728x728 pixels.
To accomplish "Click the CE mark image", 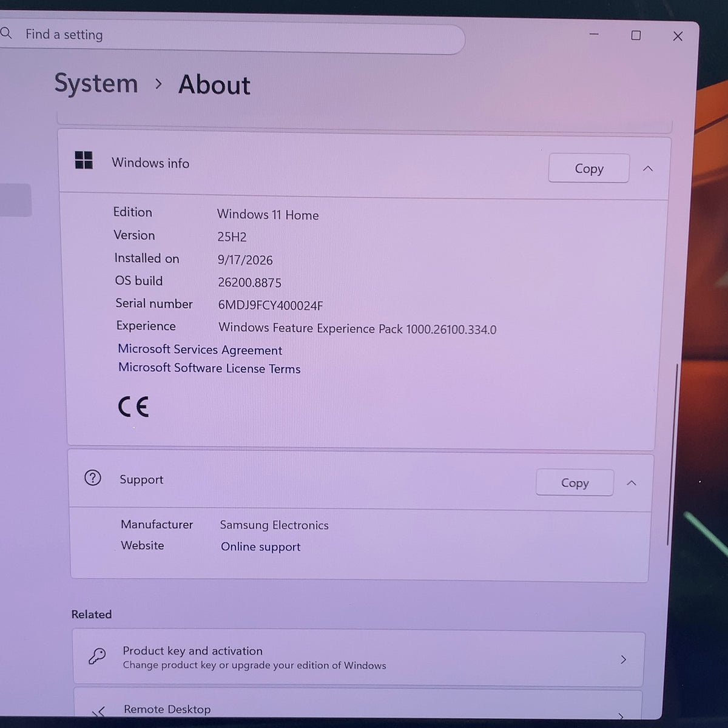I will 133,406.
